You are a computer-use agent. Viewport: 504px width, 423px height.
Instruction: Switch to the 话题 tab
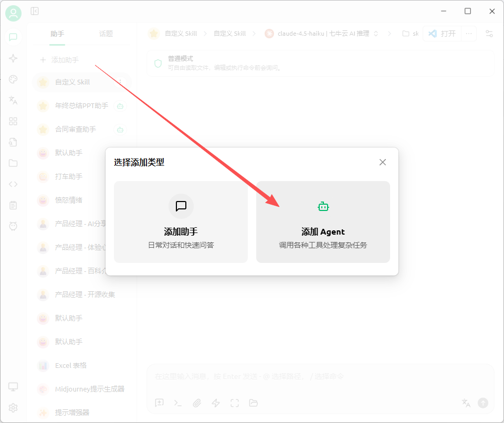[x=106, y=34]
